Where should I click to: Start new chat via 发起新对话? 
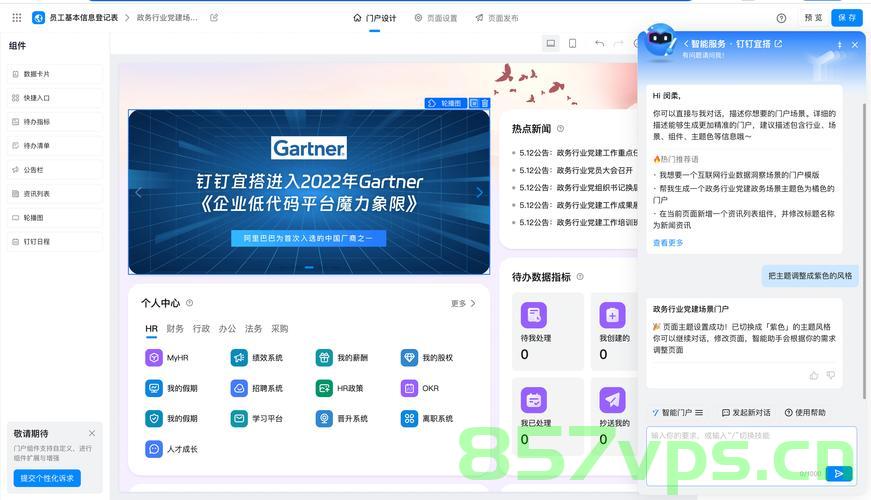point(746,412)
